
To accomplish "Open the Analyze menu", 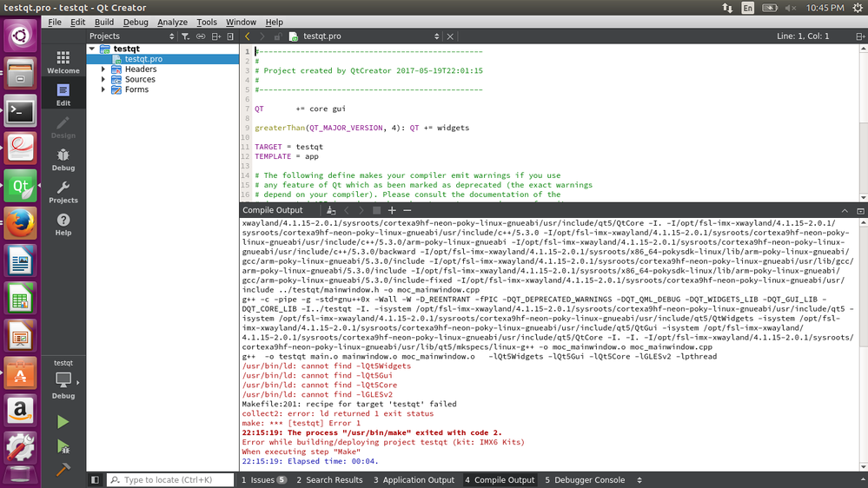I will tap(172, 22).
